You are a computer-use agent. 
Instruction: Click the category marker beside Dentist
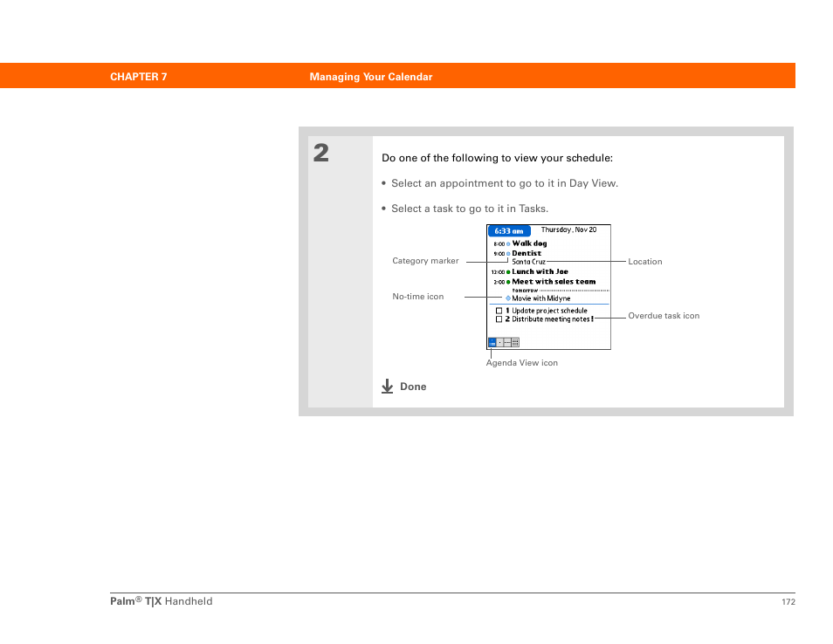508,254
